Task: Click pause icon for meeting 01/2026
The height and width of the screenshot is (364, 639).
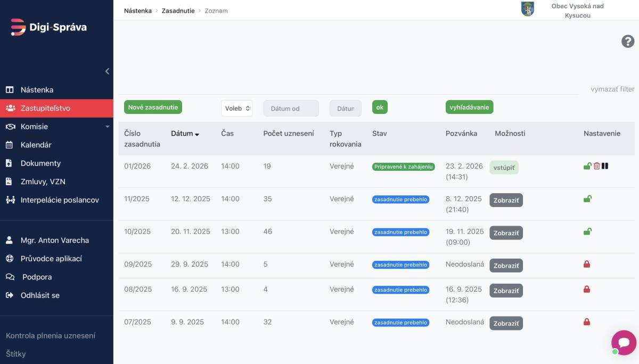Action: (605, 166)
